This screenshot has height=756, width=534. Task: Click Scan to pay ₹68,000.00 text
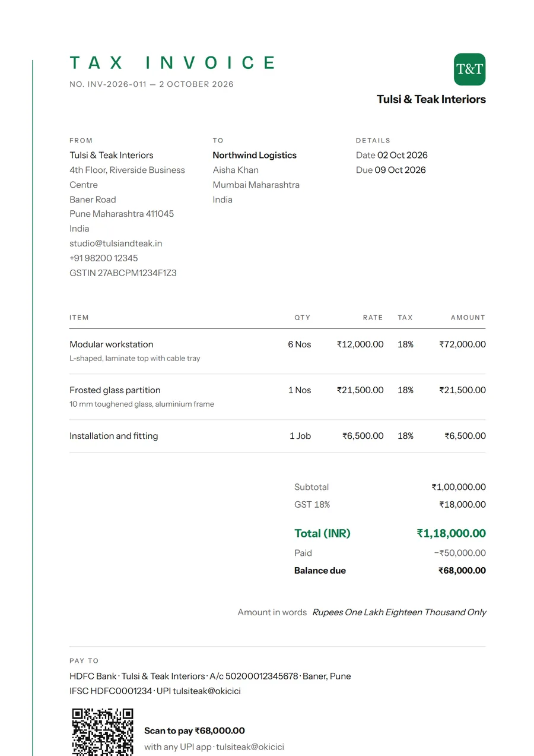point(195,731)
